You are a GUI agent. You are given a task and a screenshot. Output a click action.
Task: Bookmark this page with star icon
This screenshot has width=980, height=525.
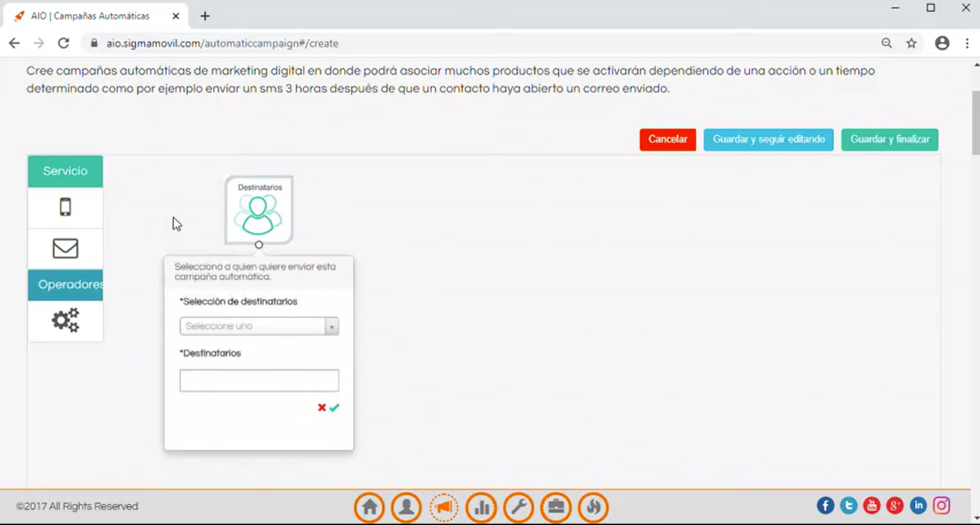tap(911, 43)
